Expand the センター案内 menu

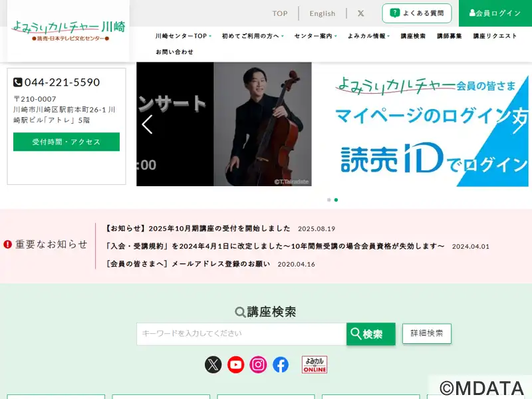pyautogui.click(x=315, y=36)
